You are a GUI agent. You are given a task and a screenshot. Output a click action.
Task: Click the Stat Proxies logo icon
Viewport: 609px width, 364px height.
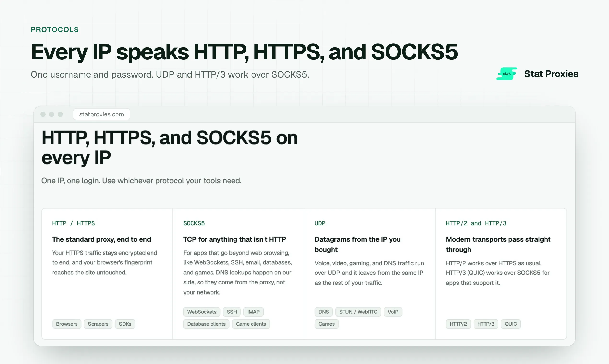(x=507, y=74)
